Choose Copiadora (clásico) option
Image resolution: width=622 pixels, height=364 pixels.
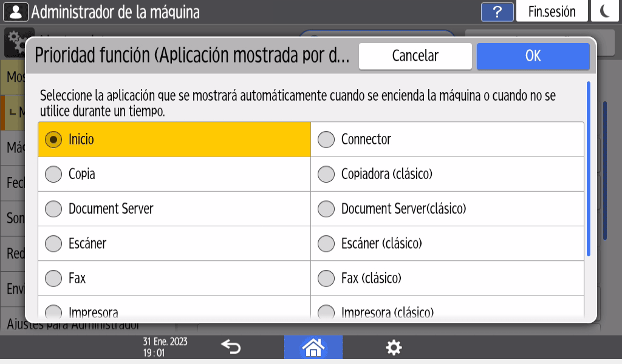[x=327, y=174]
